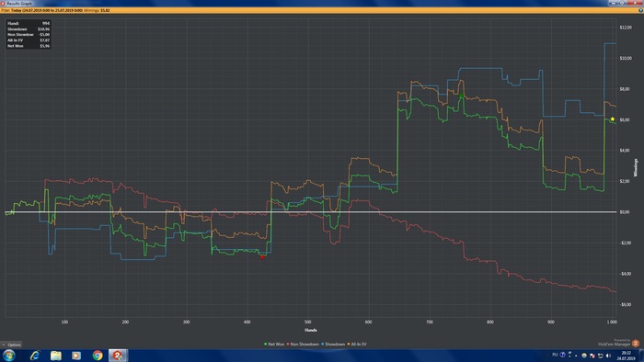Image resolution: width=644 pixels, height=362 pixels.
Task: Click the help tray icon
Action: point(563,355)
